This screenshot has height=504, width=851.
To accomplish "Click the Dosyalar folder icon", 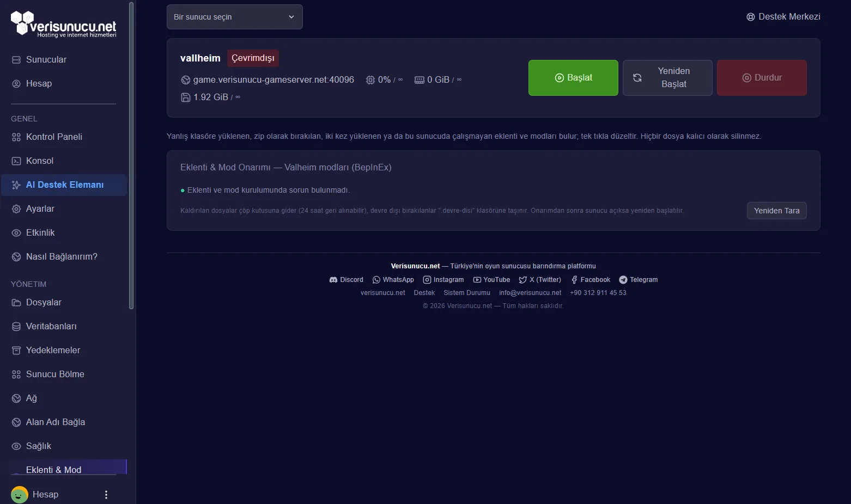I will click(16, 303).
